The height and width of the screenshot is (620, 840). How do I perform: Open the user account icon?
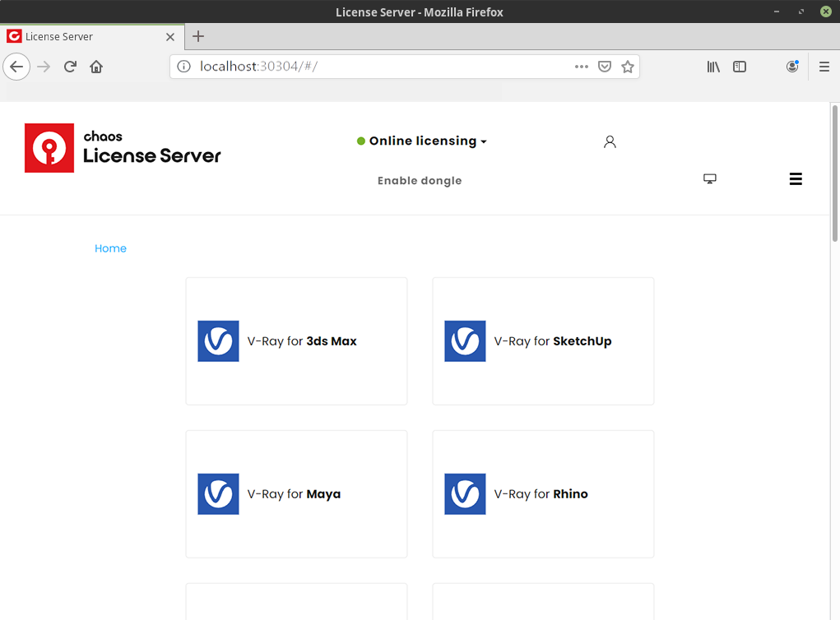(x=610, y=141)
